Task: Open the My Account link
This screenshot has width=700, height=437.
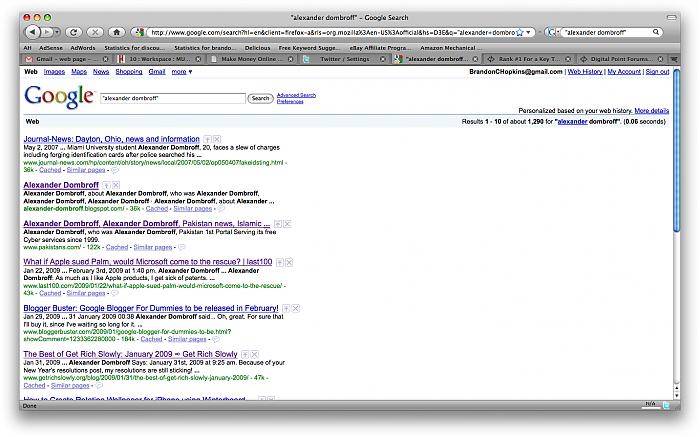Action: 624,72
